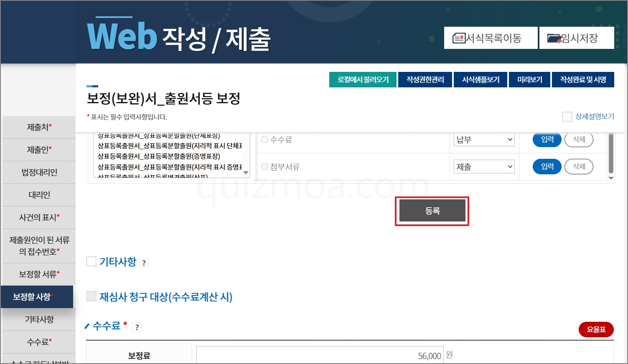Screen dimensions: 628x364
Task: Click the 임시저장 folder icon
Action: coord(554,38)
